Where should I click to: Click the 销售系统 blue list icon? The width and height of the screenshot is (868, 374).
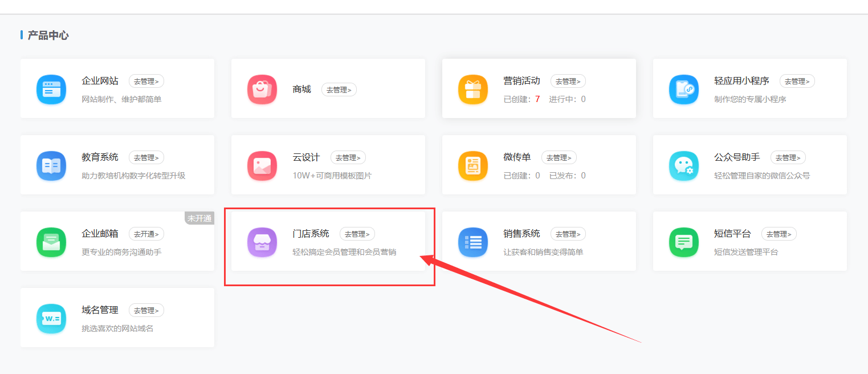click(x=473, y=242)
